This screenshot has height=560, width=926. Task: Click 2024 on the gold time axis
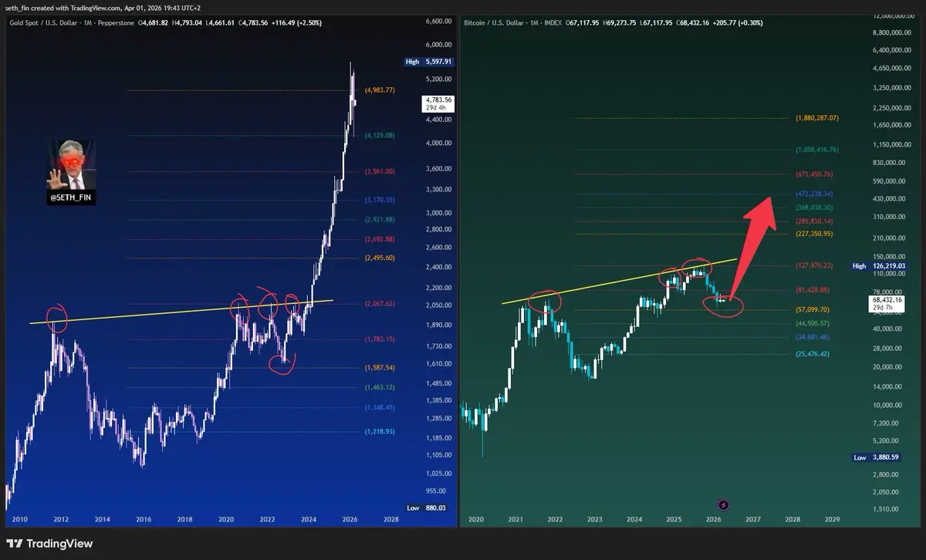click(x=309, y=521)
